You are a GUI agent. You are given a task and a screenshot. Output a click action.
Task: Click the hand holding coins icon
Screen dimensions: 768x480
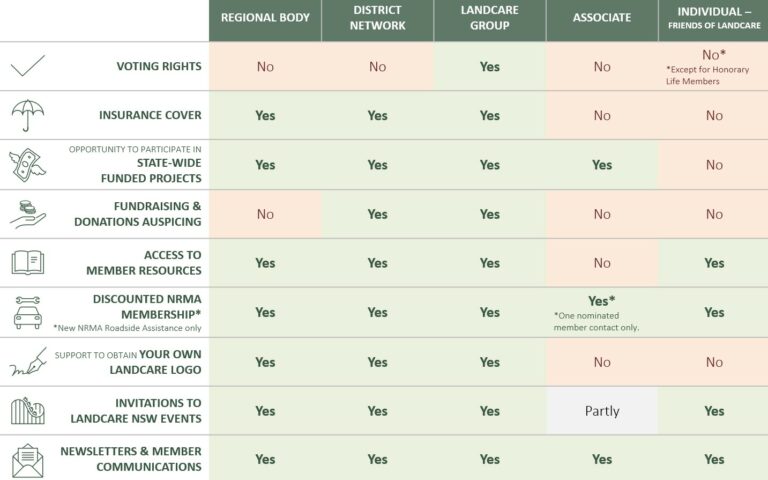[x=28, y=214]
